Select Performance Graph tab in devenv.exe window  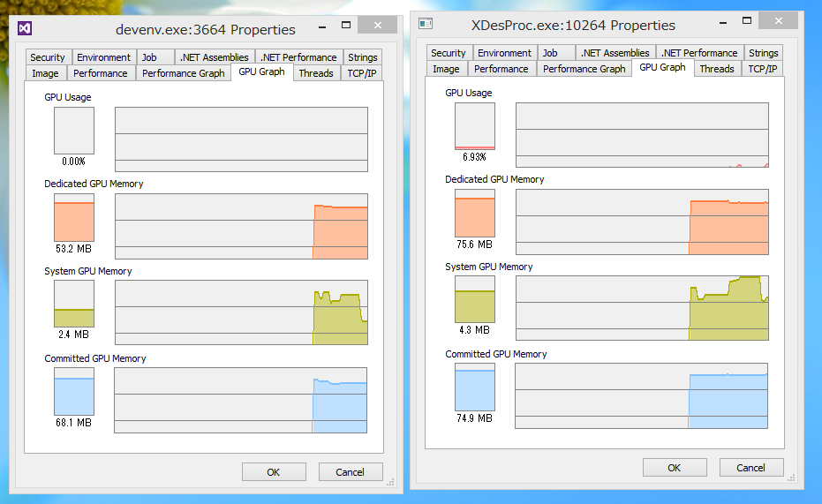point(183,73)
